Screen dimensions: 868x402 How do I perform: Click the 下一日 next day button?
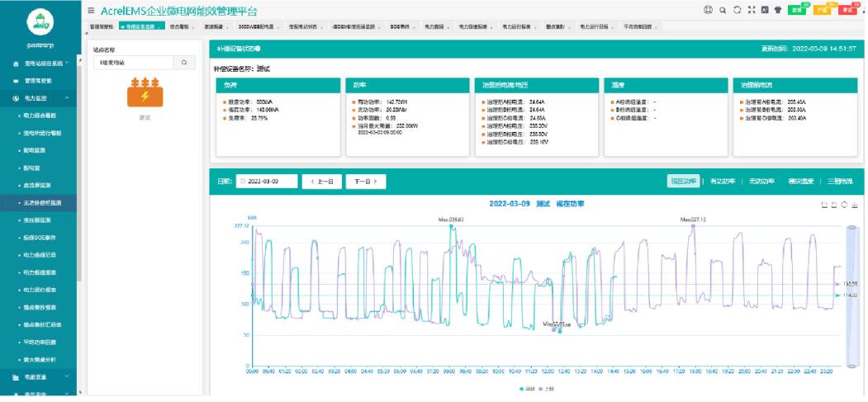click(x=365, y=181)
